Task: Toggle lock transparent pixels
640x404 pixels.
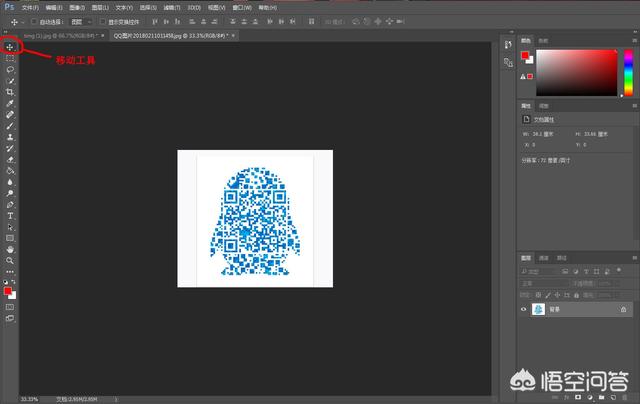Action: (x=538, y=295)
